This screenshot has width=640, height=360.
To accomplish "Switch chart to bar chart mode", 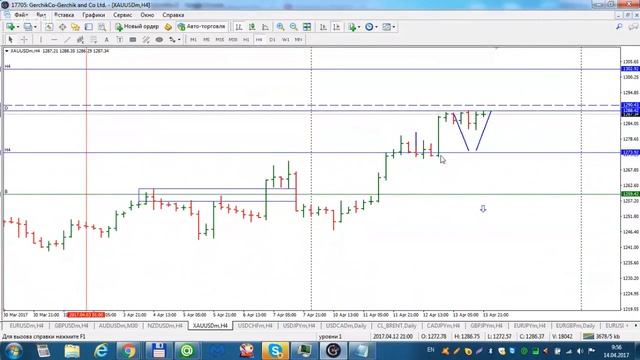I will click(239, 27).
